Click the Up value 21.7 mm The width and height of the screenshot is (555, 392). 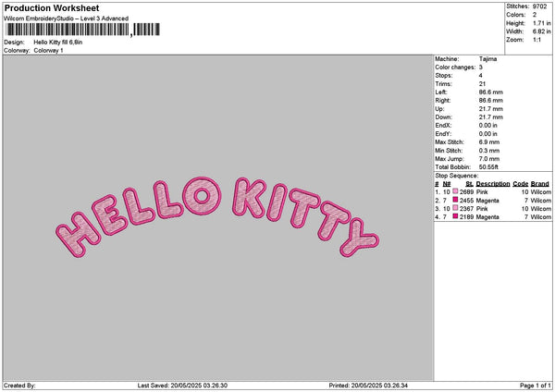(490, 109)
